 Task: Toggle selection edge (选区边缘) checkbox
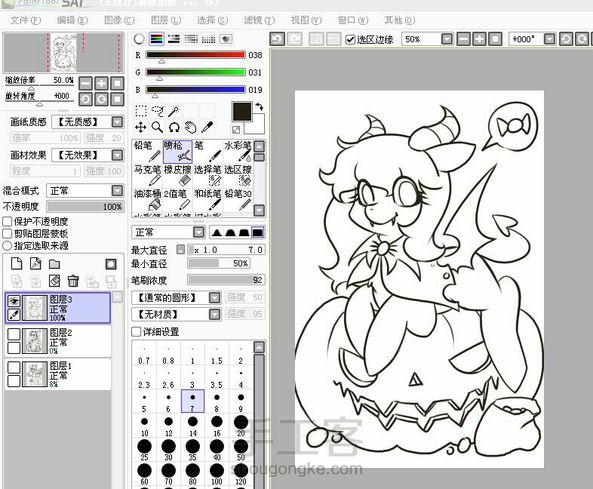[350, 39]
